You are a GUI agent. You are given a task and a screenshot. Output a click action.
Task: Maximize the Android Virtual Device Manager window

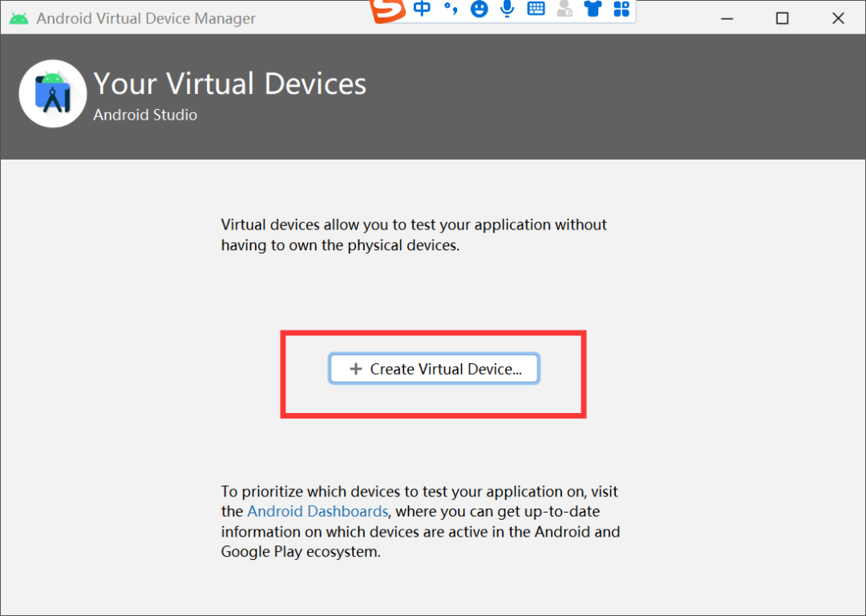(x=782, y=18)
